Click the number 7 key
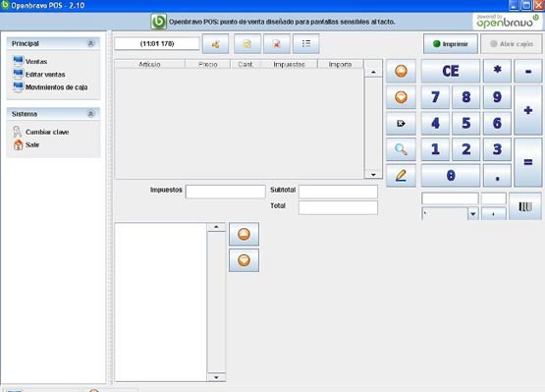 (435, 97)
